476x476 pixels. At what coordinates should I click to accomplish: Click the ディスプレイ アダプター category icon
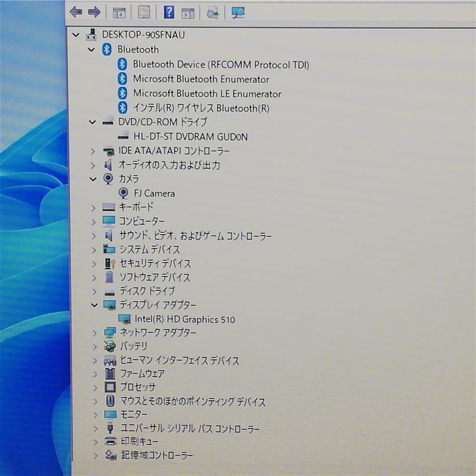[x=109, y=305]
